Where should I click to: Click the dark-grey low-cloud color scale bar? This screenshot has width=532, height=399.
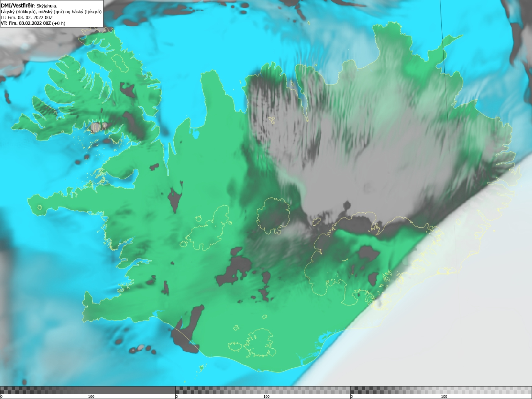88,390
